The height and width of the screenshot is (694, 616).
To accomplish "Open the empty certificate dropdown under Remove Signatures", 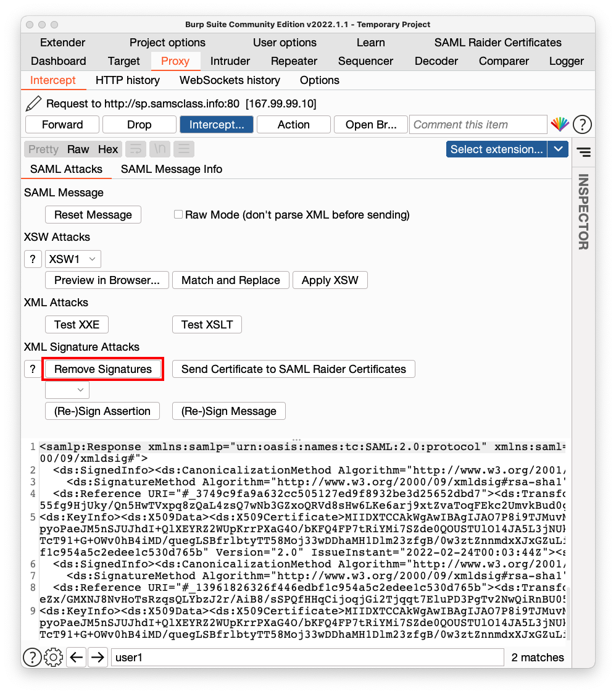I will [x=67, y=390].
